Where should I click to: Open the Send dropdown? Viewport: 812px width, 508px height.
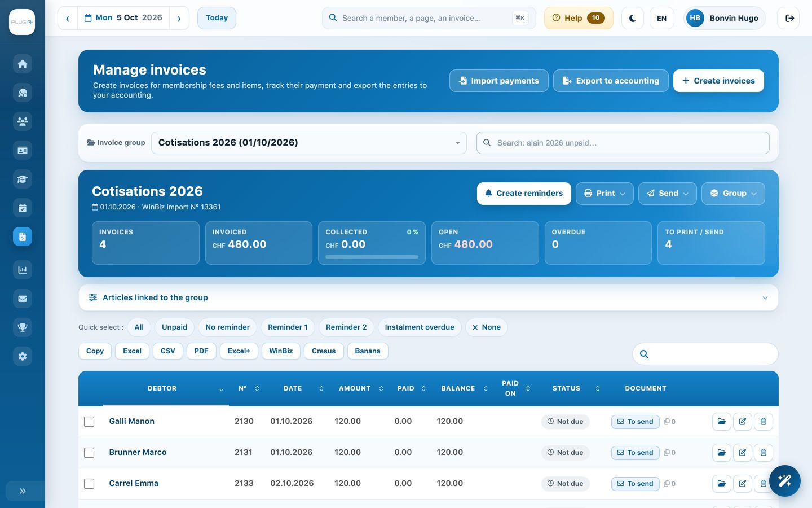[668, 193]
